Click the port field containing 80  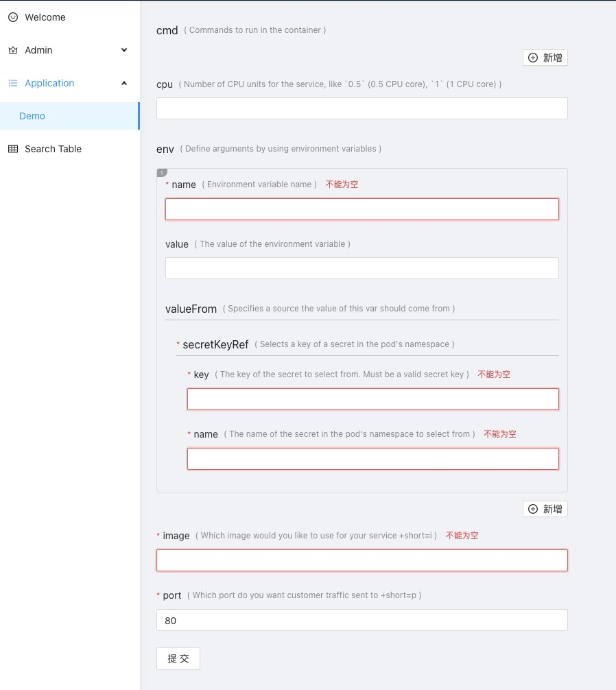[x=362, y=619]
